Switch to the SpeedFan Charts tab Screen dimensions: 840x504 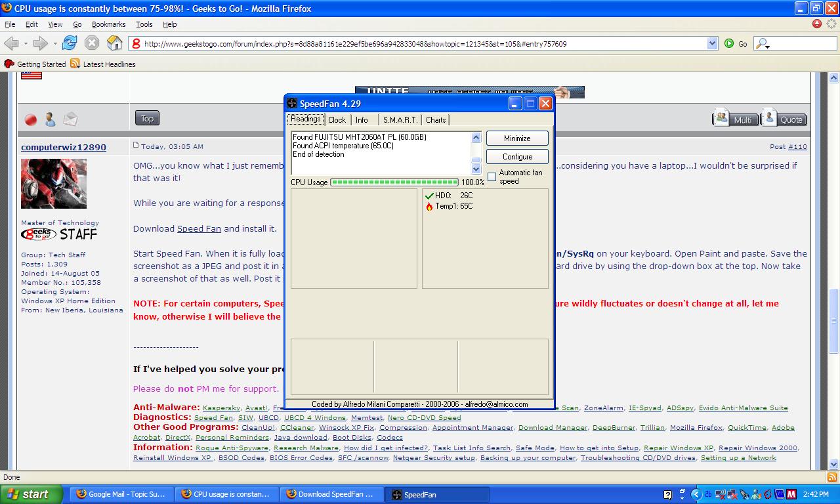[x=435, y=120]
